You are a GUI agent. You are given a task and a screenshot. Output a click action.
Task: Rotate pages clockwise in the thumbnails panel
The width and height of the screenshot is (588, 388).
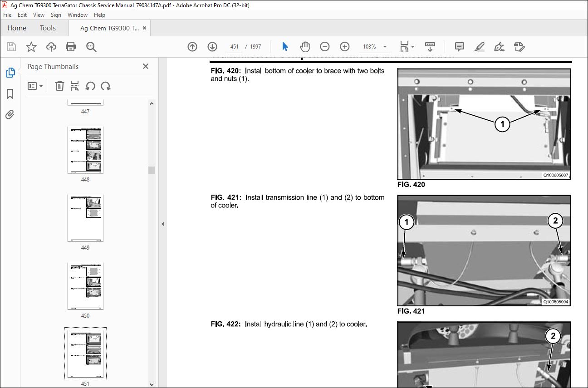105,86
